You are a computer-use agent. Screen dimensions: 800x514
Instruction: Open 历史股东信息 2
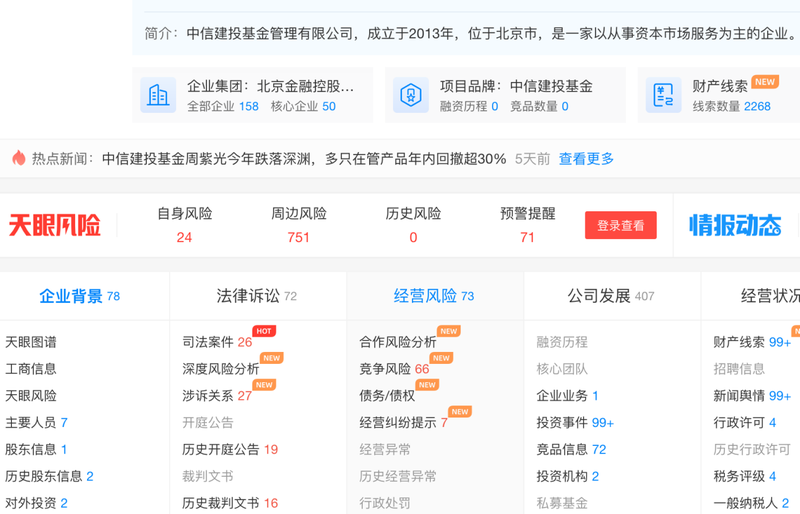click(49, 476)
